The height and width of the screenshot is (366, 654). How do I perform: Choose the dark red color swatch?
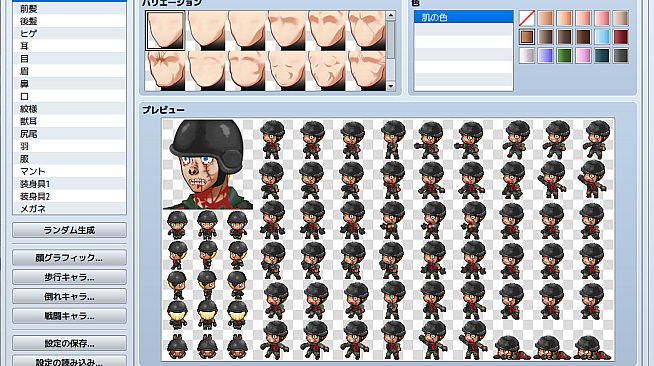[621, 37]
